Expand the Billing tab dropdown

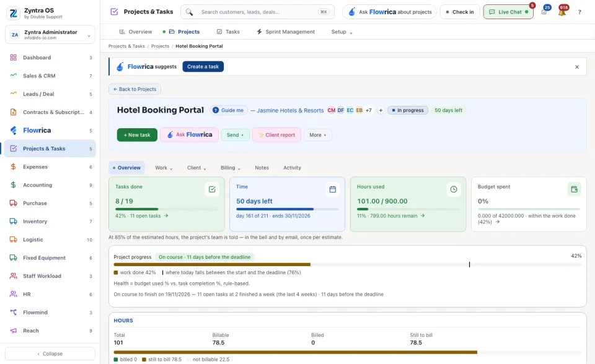coord(231,168)
